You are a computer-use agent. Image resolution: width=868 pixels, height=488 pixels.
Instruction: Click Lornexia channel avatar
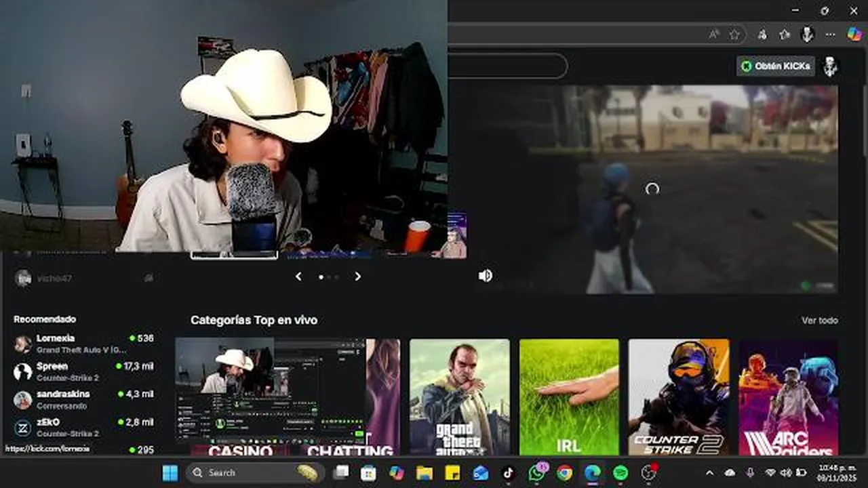[x=23, y=344]
